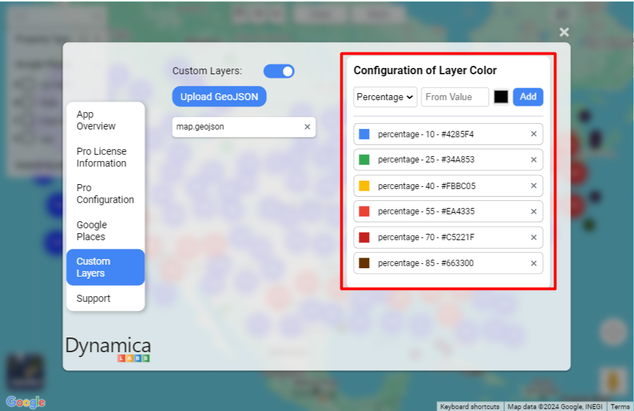Delete the percentage 10 #4285F4 rule
Image resolution: width=634 pixels, height=411 pixels.
[x=534, y=134]
